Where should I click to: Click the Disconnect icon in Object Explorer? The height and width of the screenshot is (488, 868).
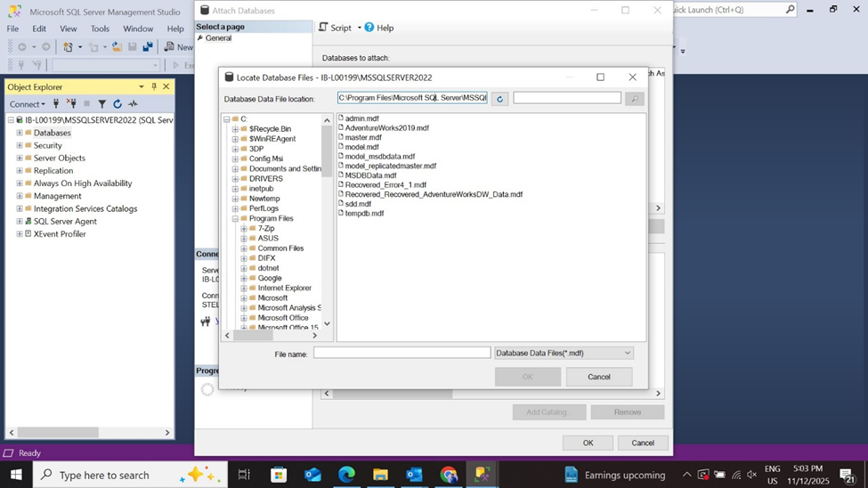coord(71,104)
